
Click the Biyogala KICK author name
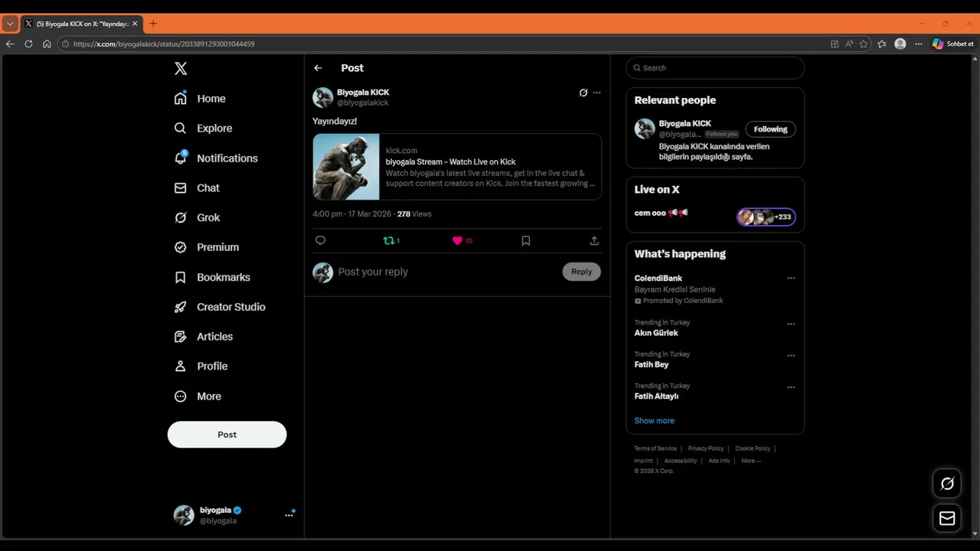[363, 93]
